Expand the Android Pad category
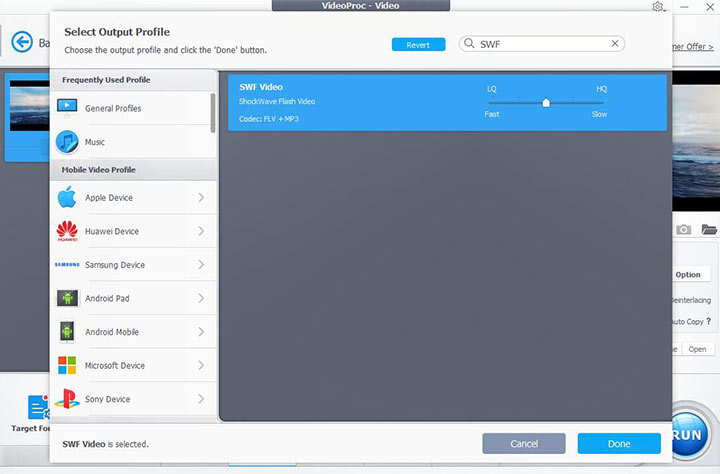 (x=201, y=298)
